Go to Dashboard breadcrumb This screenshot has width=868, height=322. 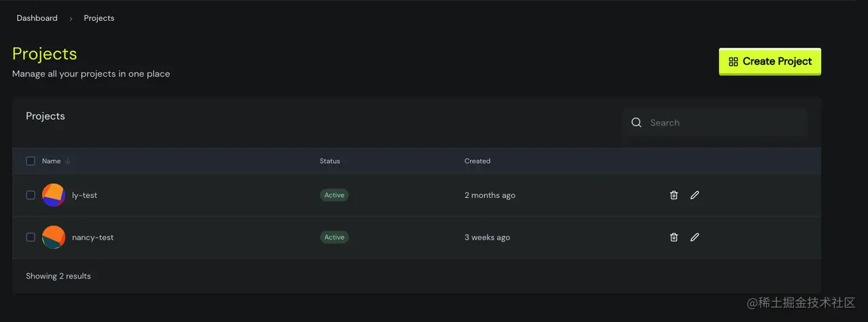pyautogui.click(x=37, y=18)
